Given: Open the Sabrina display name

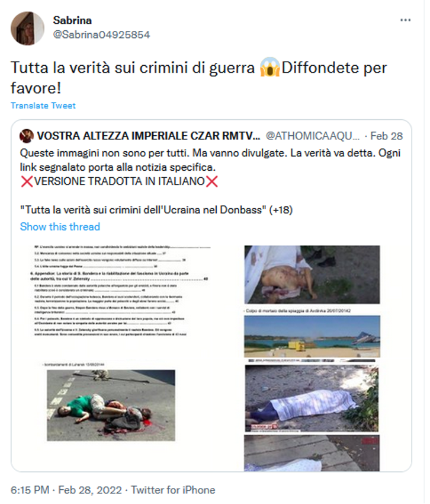Looking at the screenshot, I should point(73,21).
